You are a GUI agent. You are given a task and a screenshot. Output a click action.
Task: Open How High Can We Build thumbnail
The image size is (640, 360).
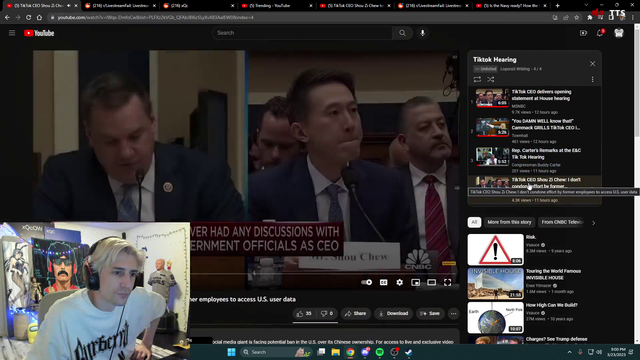coord(496,318)
